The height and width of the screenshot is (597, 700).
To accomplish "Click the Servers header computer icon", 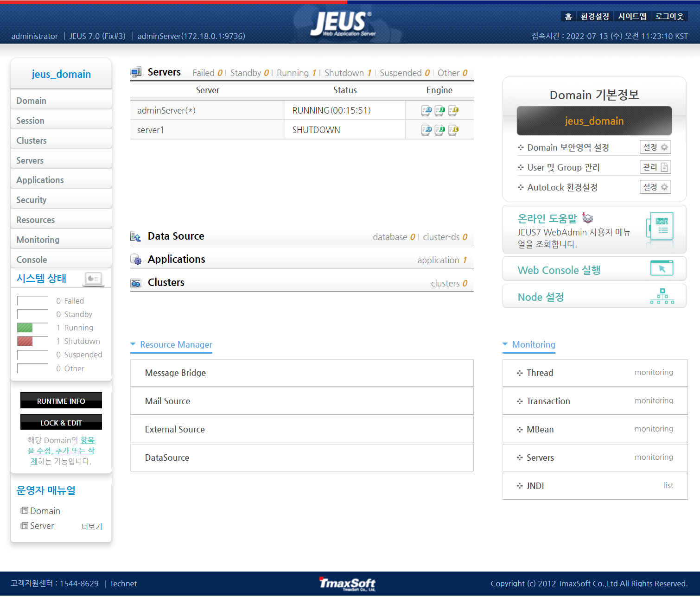I will click(x=136, y=72).
